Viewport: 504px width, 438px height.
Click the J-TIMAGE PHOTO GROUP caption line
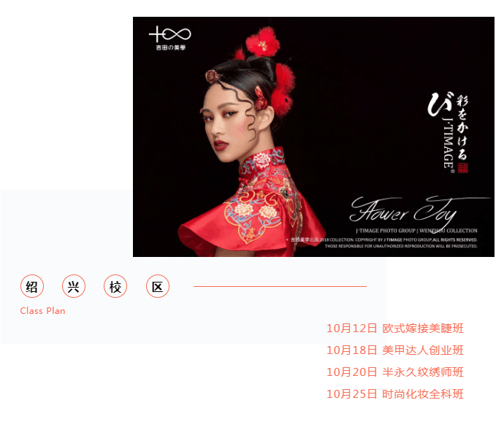point(416,231)
